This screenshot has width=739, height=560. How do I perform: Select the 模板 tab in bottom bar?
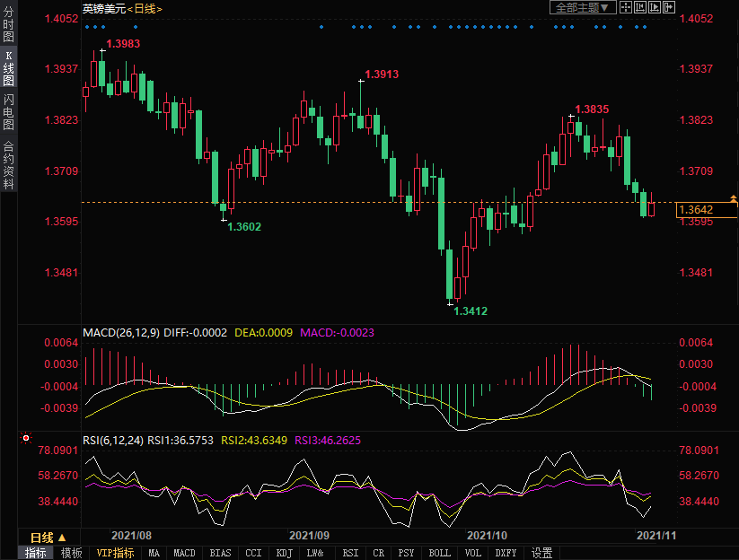point(71,553)
